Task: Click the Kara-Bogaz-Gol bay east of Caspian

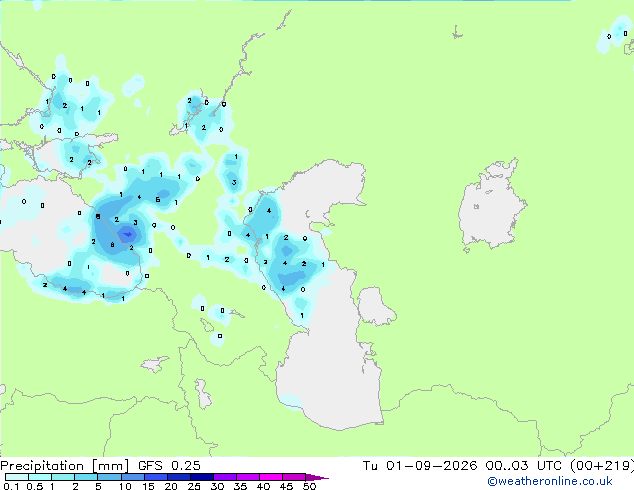Action: pyautogui.click(x=375, y=306)
